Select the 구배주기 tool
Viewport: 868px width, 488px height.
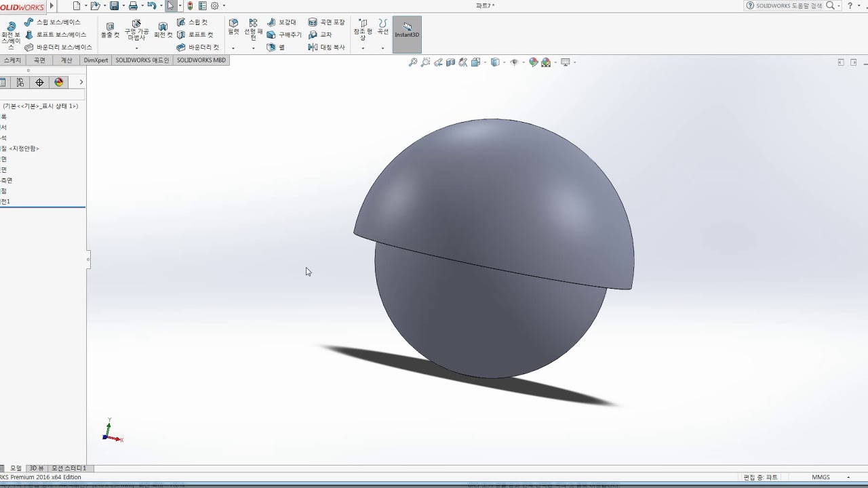click(x=284, y=35)
